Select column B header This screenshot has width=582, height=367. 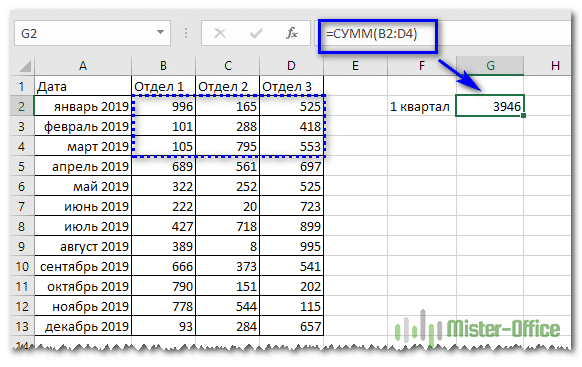click(x=163, y=66)
